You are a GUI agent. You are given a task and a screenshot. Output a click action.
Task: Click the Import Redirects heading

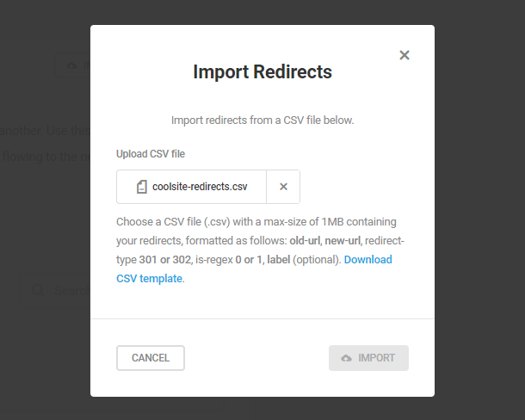pyautogui.click(x=262, y=72)
